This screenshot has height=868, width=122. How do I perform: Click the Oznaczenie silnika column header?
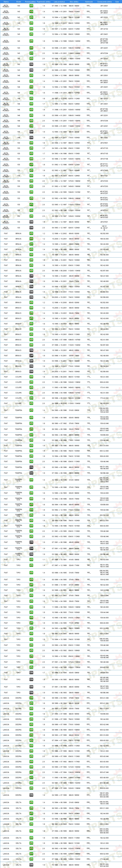click(104, 2)
